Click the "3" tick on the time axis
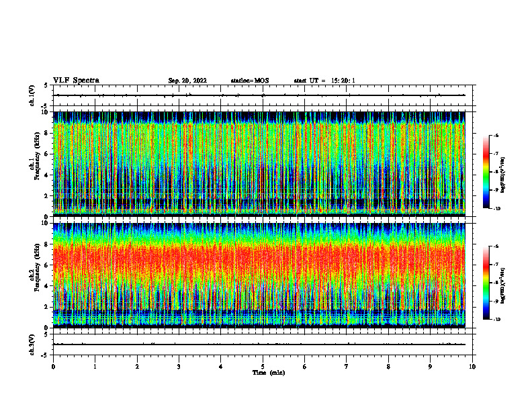532x411 pixels. (x=179, y=367)
